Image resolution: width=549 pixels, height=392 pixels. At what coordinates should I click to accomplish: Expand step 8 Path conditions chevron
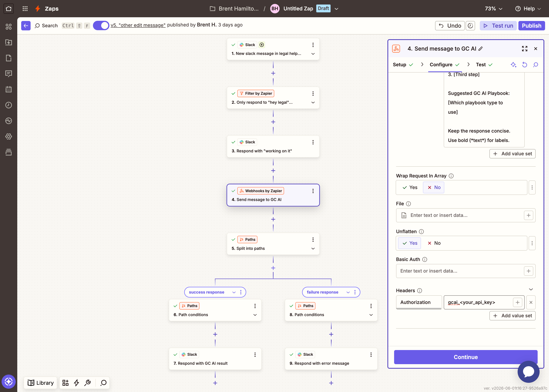pos(371,315)
